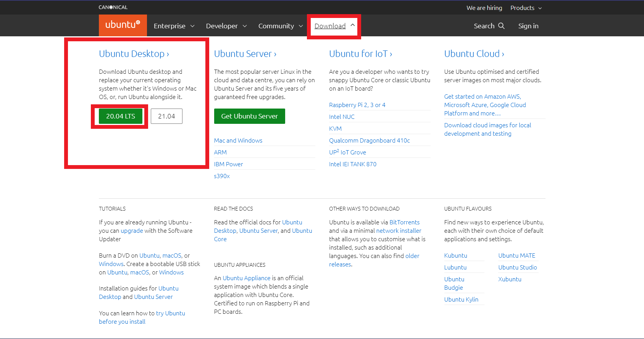644x339 pixels.
Task: Select the 21.04 desktop version button
Action: click(x=166, y=116)
